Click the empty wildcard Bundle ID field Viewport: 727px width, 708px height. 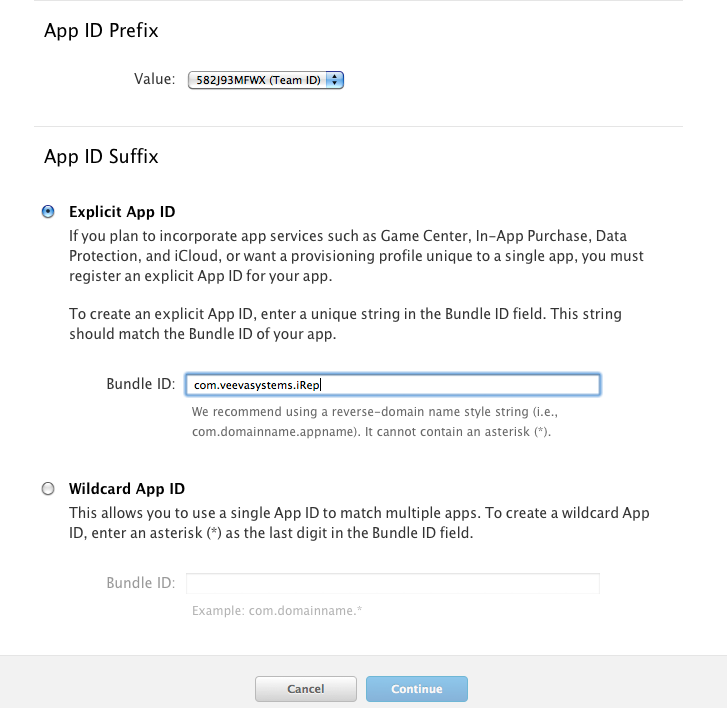tap(392, 583)
